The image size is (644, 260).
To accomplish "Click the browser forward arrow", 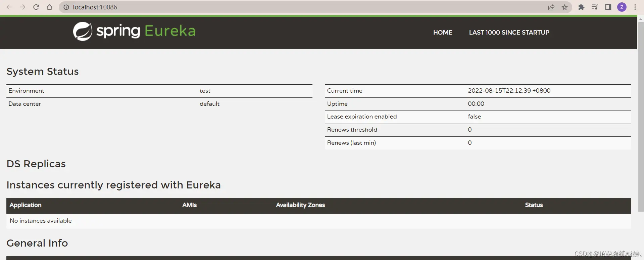I will click(x=22, y=7).
